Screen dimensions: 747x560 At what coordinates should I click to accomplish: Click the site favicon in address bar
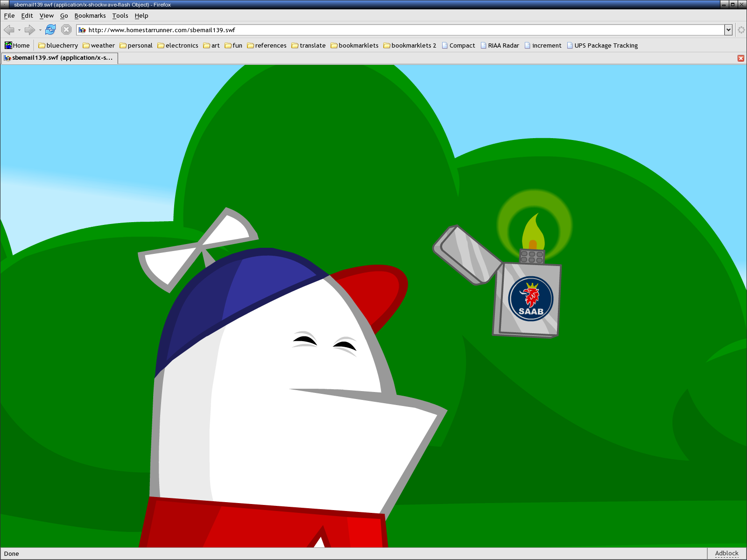click(82, 30)
